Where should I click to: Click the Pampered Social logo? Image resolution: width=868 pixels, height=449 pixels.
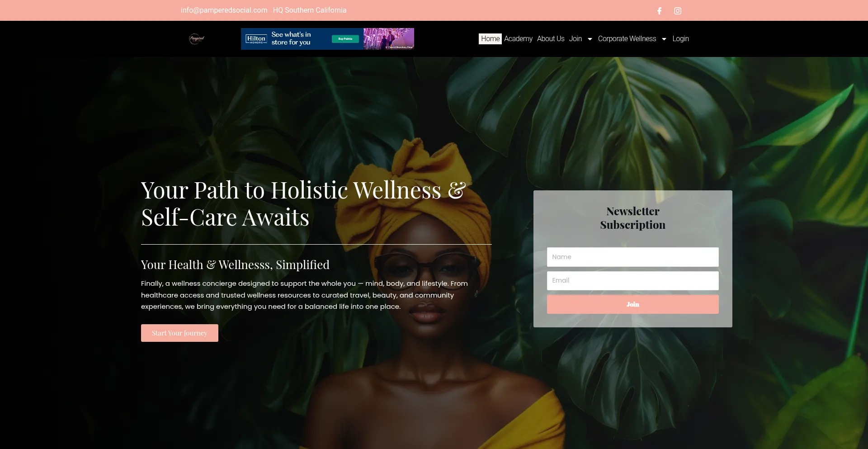pos(196,39)
